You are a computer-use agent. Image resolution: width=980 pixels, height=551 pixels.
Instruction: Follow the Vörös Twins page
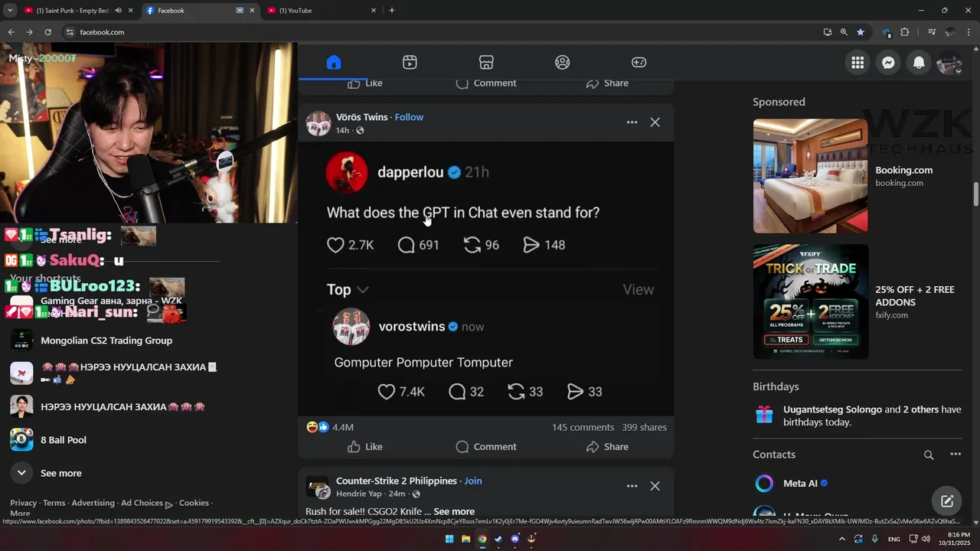pyautogui.click(x=409, y=117)
